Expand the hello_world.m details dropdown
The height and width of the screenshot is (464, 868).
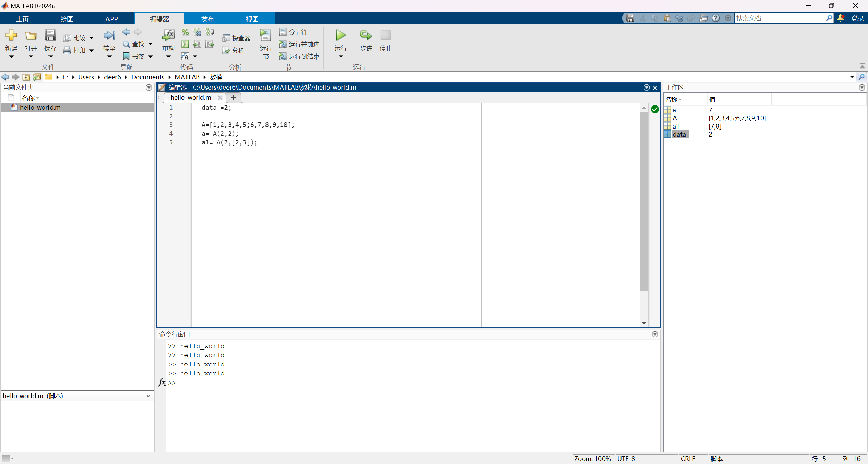[148, 396]
